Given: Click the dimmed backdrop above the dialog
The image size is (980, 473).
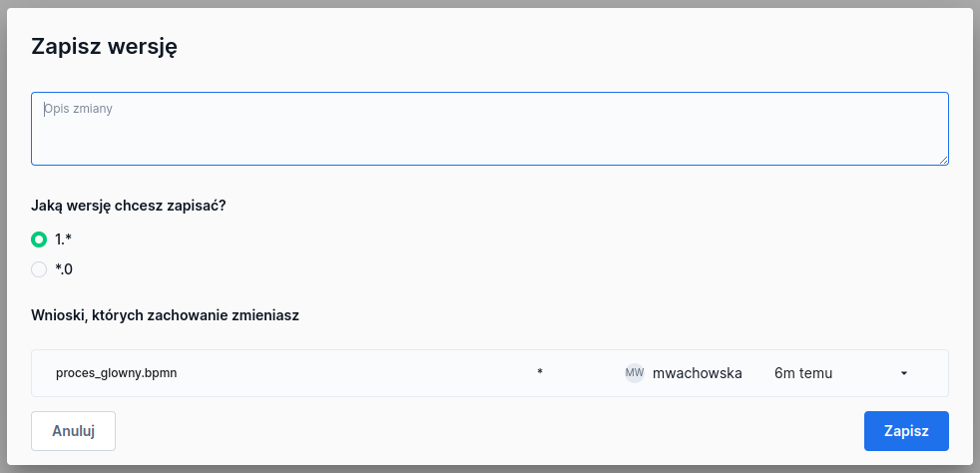Looking at the screenshot, I should 489,3.
